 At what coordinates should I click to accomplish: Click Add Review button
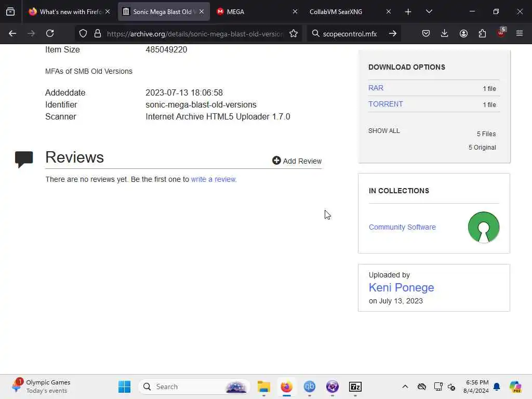point(297,161)
